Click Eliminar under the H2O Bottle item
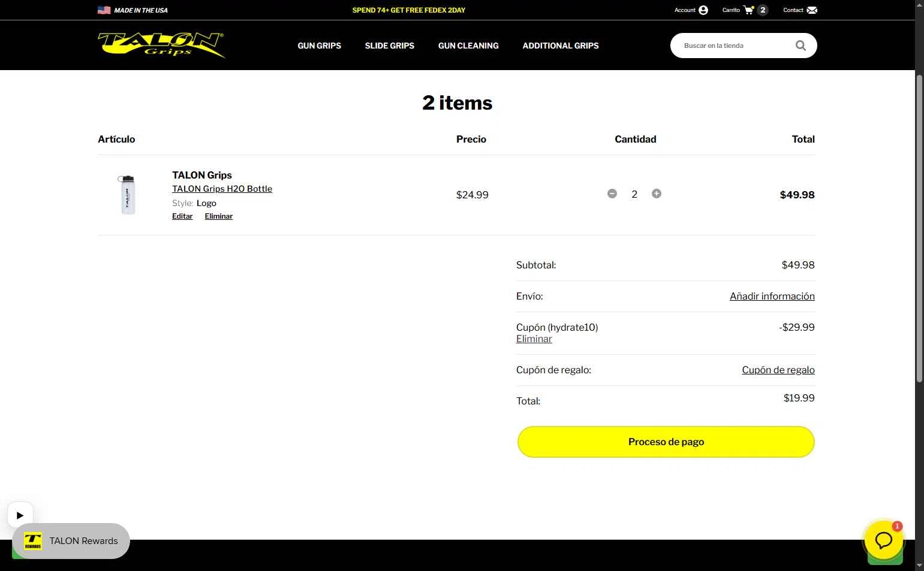This screenshot has width=924, height=571. coord(219,216)
